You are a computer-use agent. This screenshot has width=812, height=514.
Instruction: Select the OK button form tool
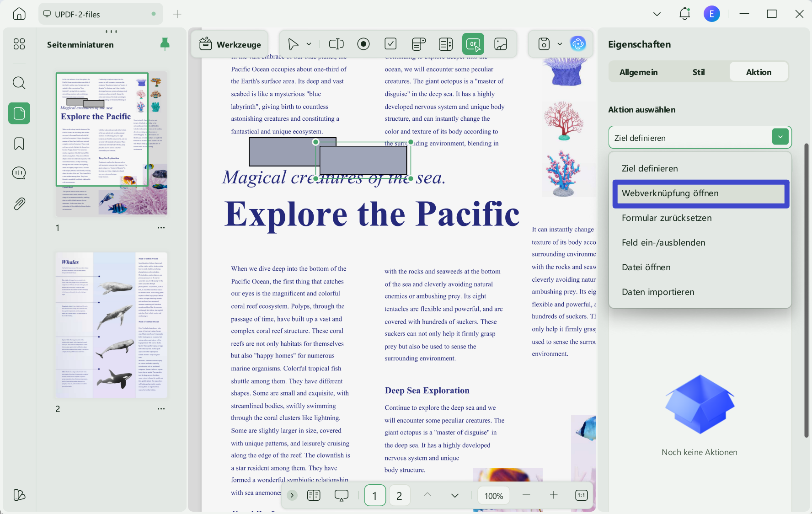(x=473, y=44)
